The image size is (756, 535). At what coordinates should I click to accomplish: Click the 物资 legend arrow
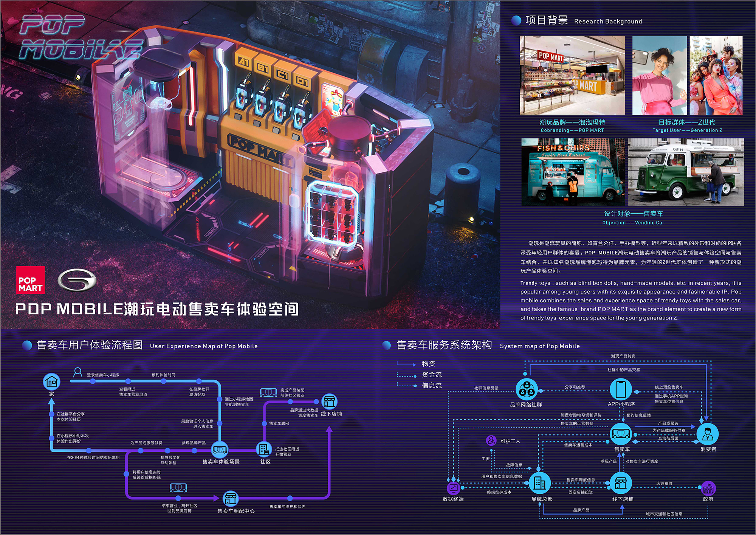click(406, 364)
